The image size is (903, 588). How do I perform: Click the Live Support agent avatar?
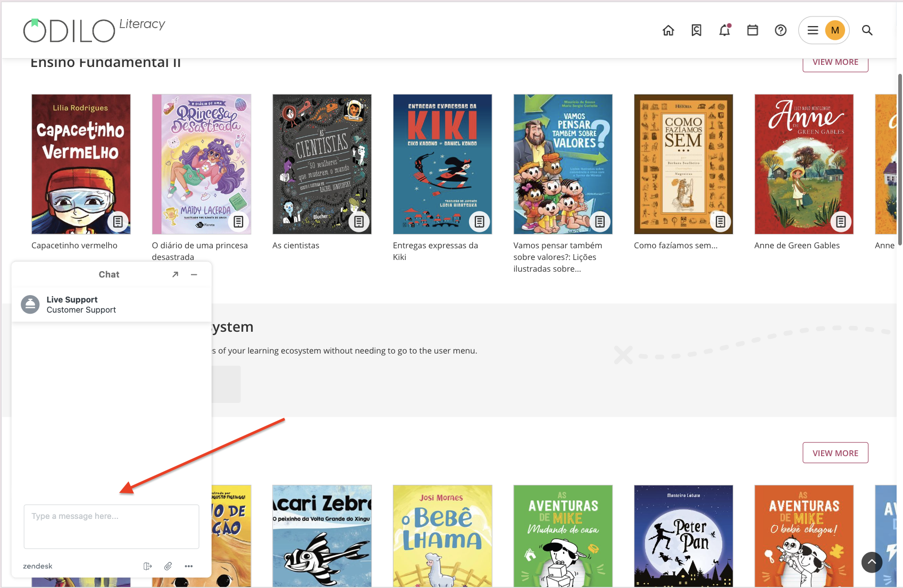tap(30, 305)
